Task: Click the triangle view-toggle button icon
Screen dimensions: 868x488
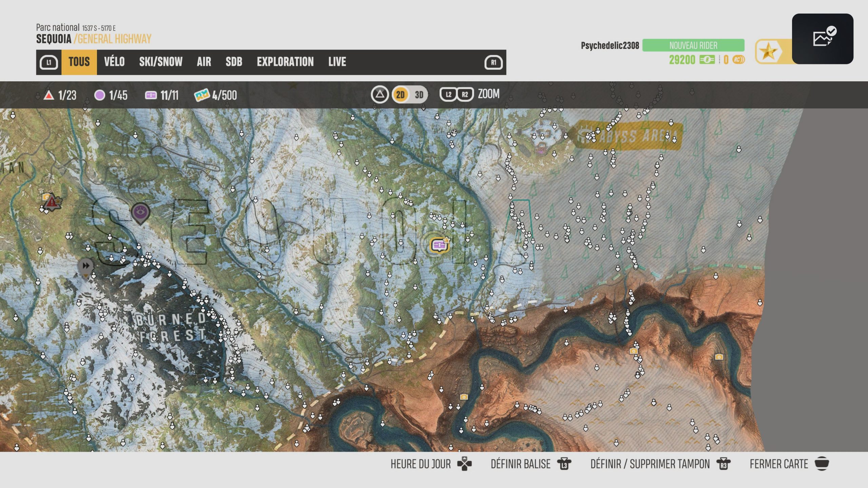Action: 379,94
